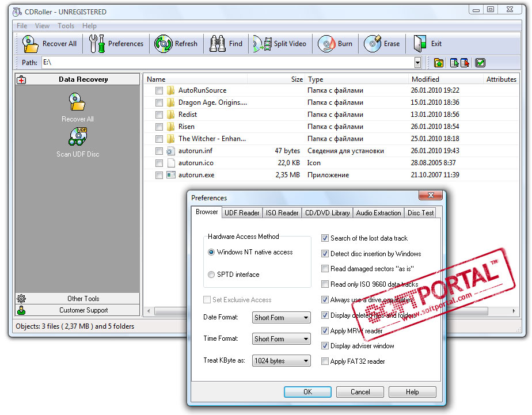
Task: Open the Date Format dropdown
Action: click(282, 318)
